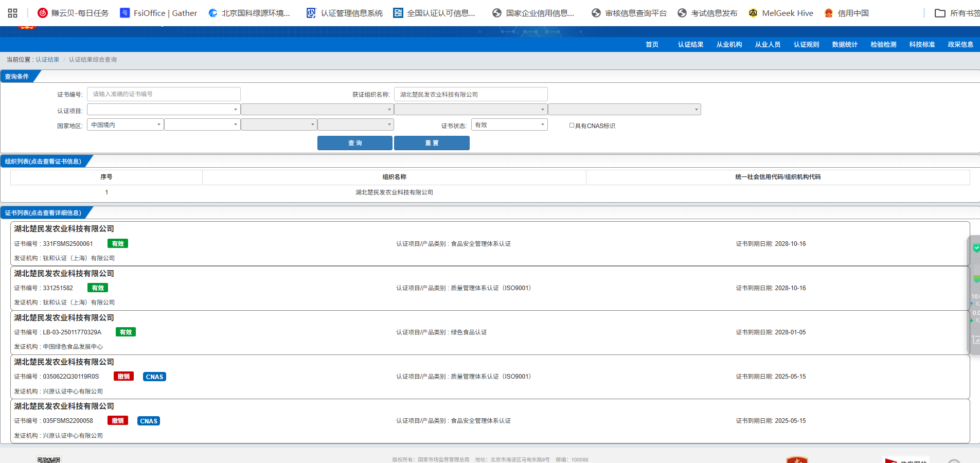Click the 认证结果综合查询 breadcrumb text

tap(93, 60)
